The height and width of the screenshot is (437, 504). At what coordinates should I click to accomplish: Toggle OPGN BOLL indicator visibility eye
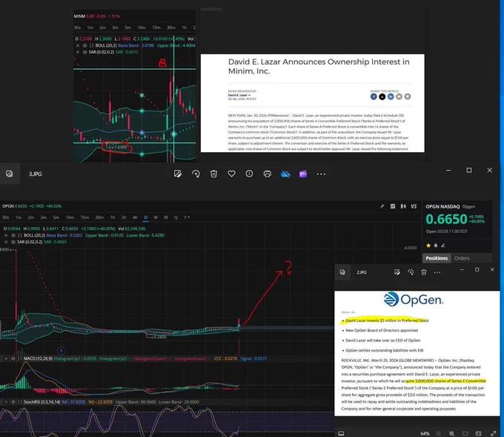pyautogui.click(x=13, y=235)
